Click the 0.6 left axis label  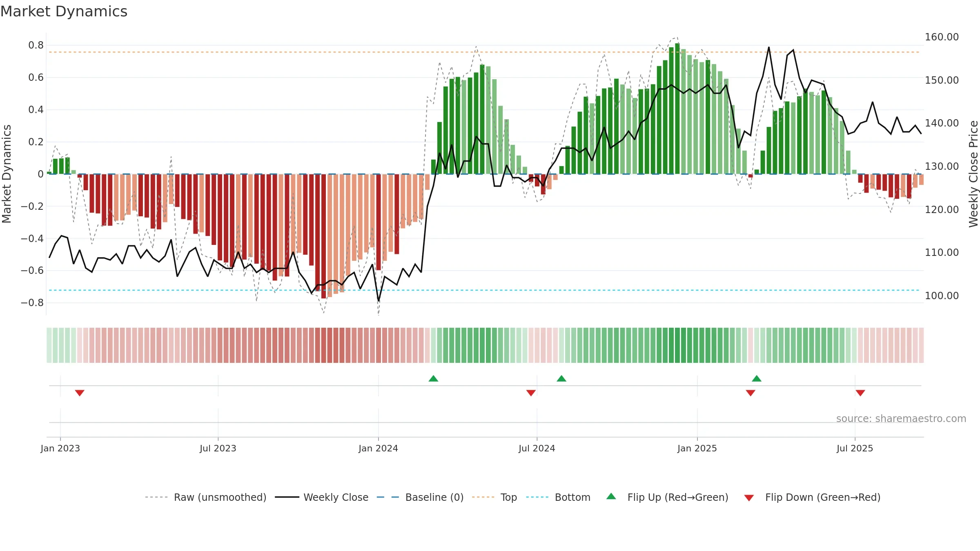(x=36, y=78)
